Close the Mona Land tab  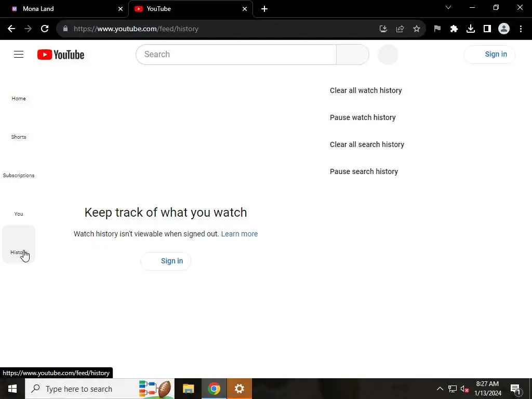click(121, 9)
